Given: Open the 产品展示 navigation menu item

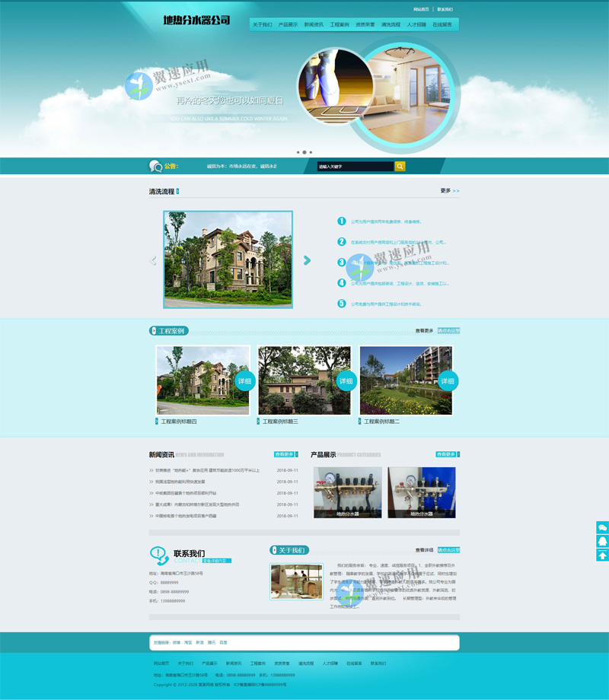Looking at the screenshot, I should click(288, 24).
